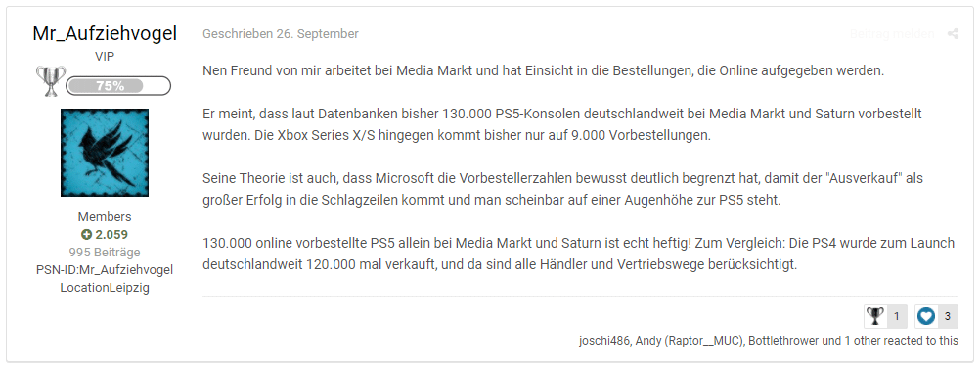
Task: Open joschi486 reactor profile
Action: click(604, 341)
